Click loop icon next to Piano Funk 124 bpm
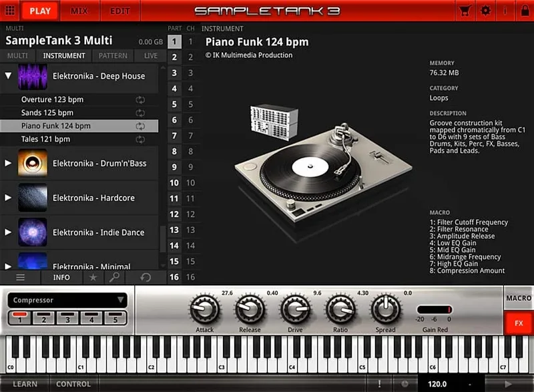Viewport: 534px width, 392px height. 140,126
